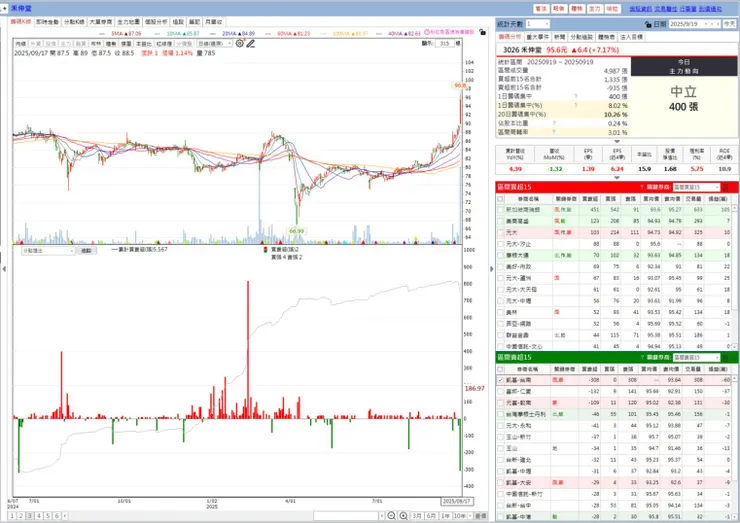Tick checkbox for 摩根大通 row
Screen dimensions: 740x523
pyautogui.click(x=501, y=255)
